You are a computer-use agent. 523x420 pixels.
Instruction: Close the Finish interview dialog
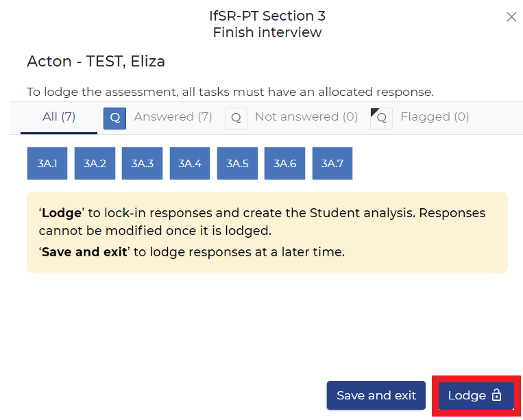(x=511, y=17)
